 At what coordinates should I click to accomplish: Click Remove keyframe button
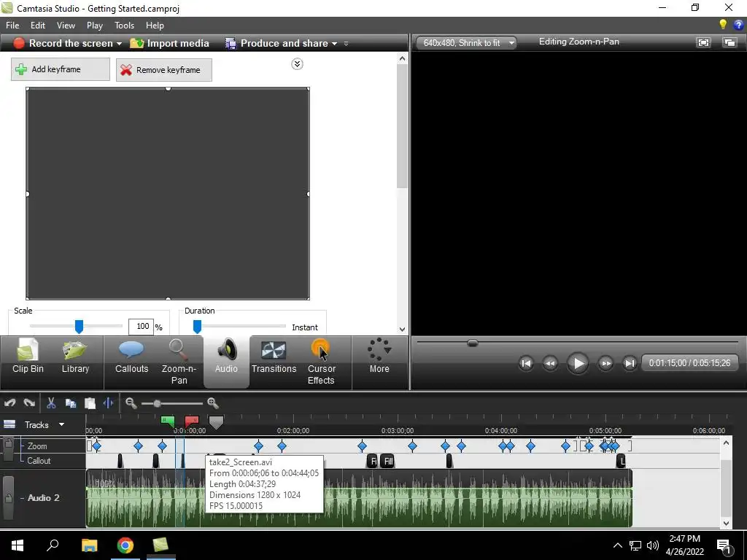(164, 70)
